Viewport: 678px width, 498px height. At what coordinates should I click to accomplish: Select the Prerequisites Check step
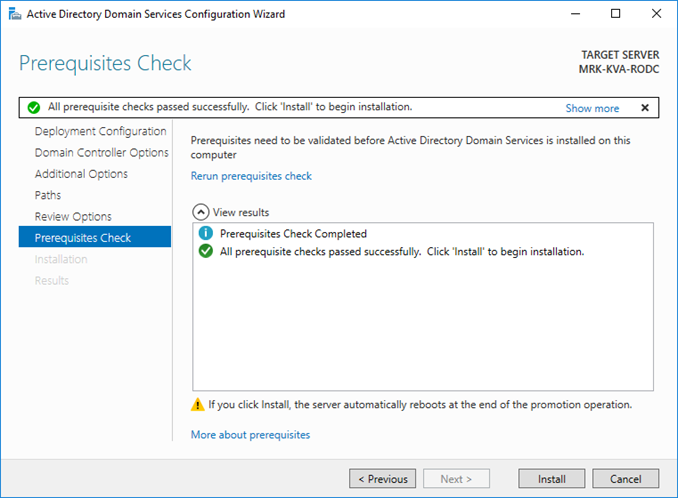click(x=95, y=237)
